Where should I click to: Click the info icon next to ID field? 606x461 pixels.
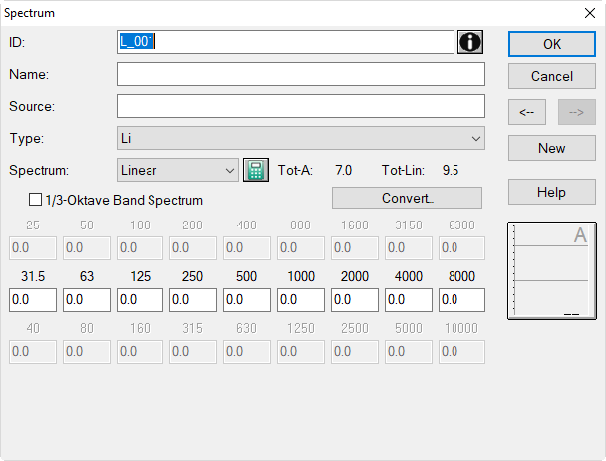(470, 42)
